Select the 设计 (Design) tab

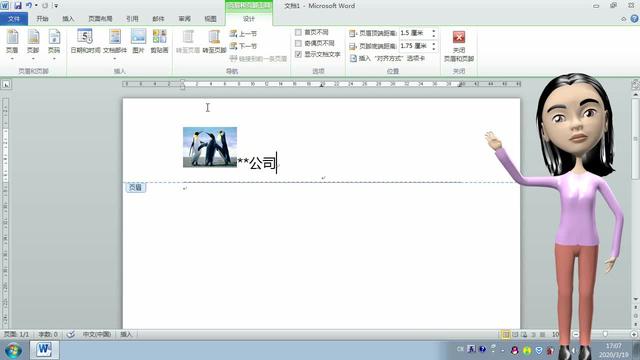point(249,19)
